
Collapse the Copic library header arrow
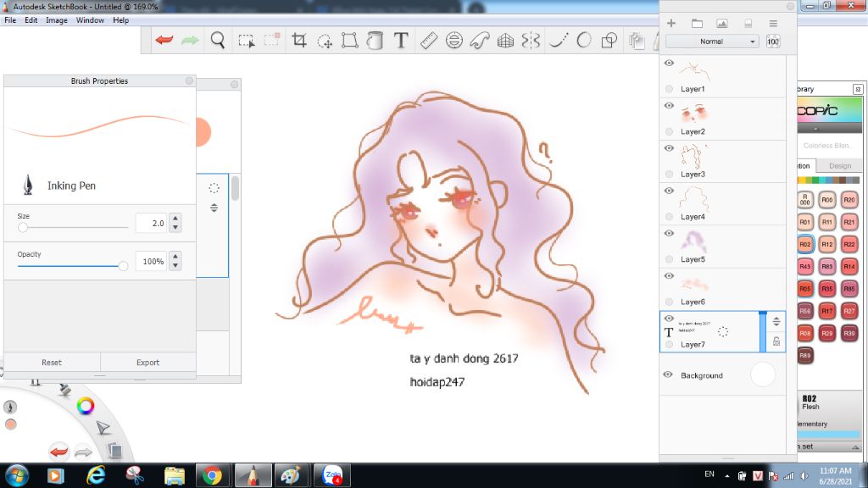pyautogui.click(x=815, y=129)
